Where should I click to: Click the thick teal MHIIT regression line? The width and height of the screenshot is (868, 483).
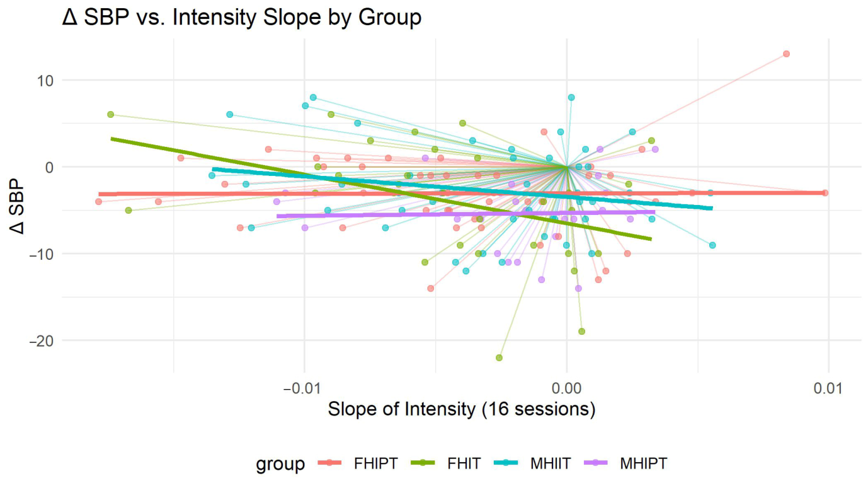click(462, 188)
